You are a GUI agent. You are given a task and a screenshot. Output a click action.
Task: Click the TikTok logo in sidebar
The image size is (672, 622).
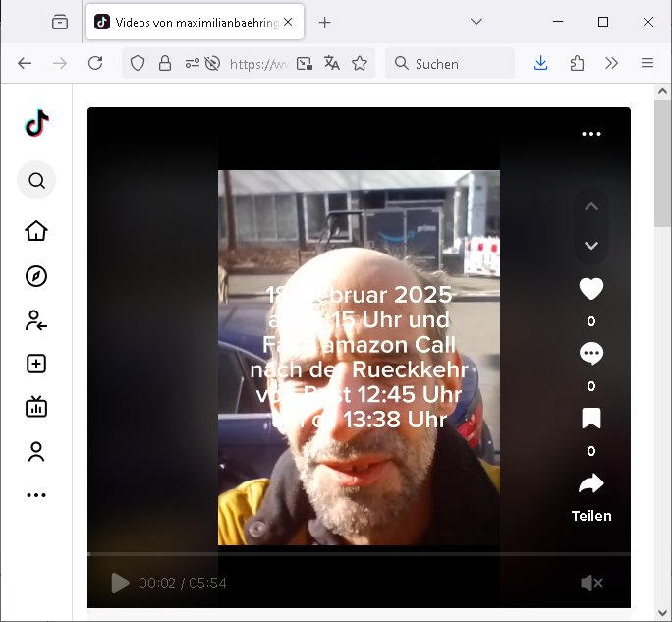tap(36, 123)
